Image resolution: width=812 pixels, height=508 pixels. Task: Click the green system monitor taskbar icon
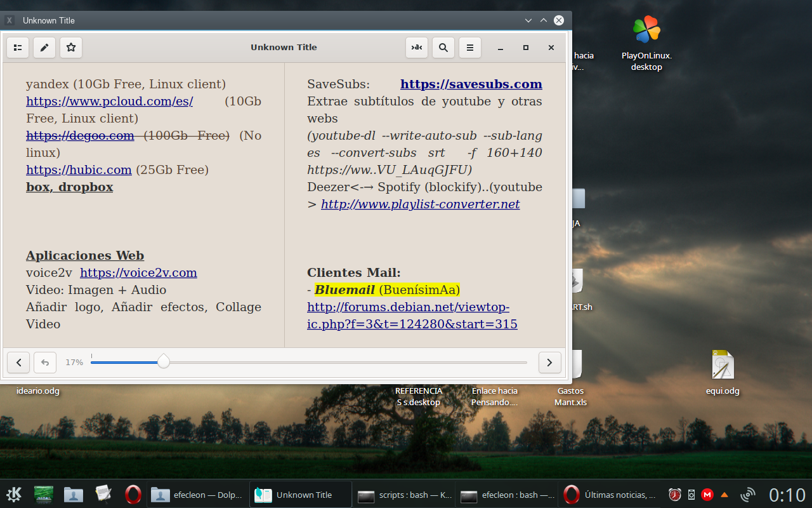point(44,495)
